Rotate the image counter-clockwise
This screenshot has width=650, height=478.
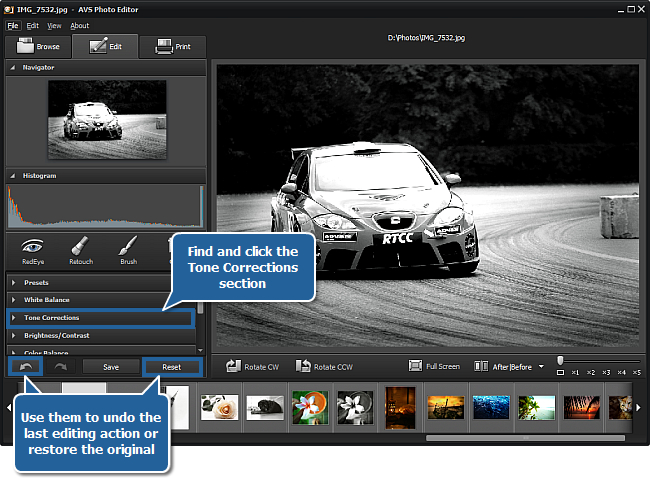pos(324,366)
